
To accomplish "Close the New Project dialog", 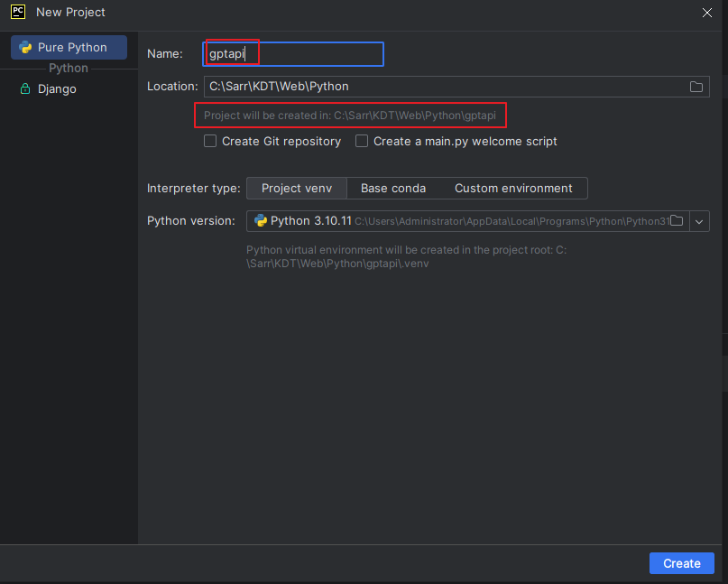I will coord(706,13).
